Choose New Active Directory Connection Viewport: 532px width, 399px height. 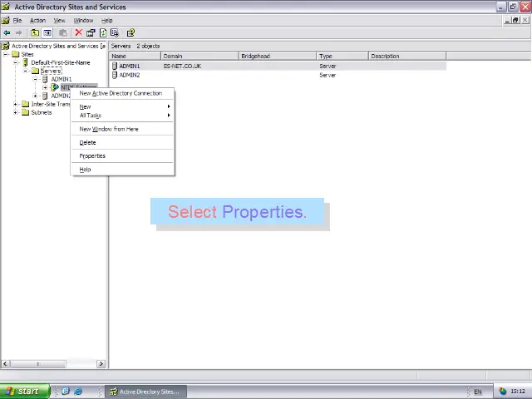[x=121, y=93]
